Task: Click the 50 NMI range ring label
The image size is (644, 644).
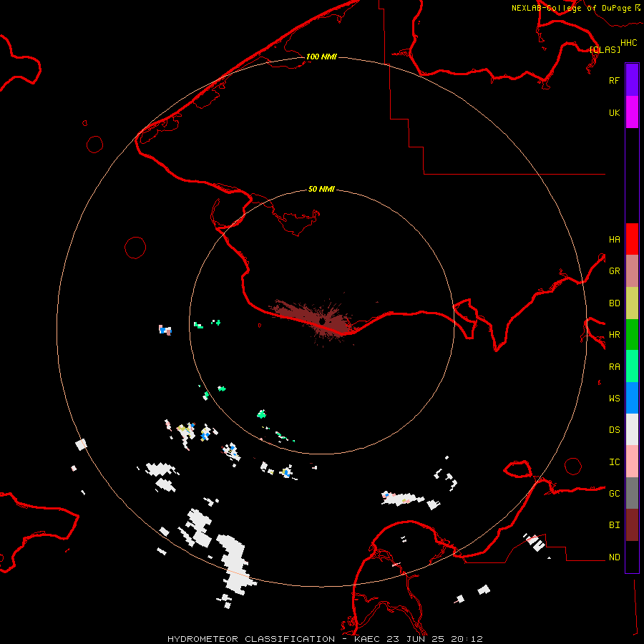Action: (321, 189)
